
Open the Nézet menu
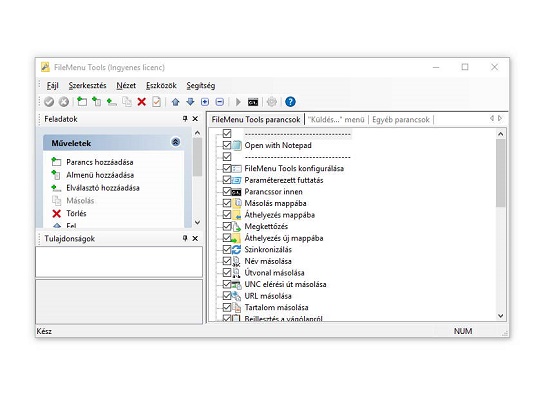tap(126, 86)
